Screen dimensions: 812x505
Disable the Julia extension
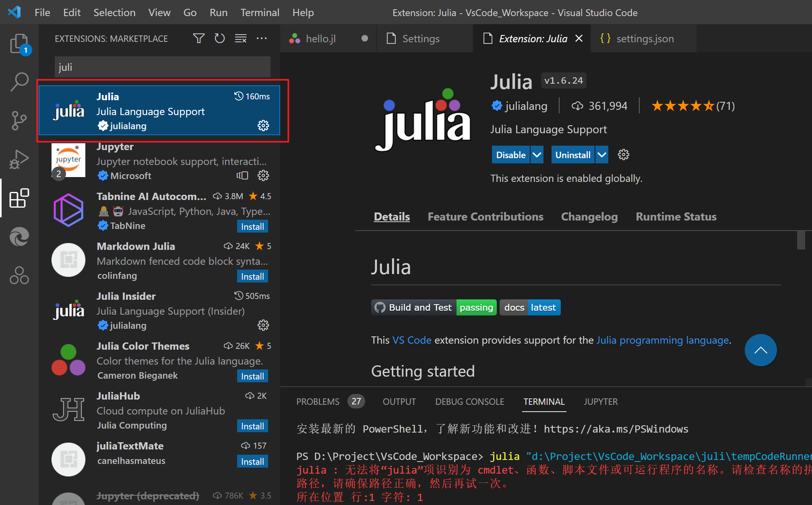[510, 155]
